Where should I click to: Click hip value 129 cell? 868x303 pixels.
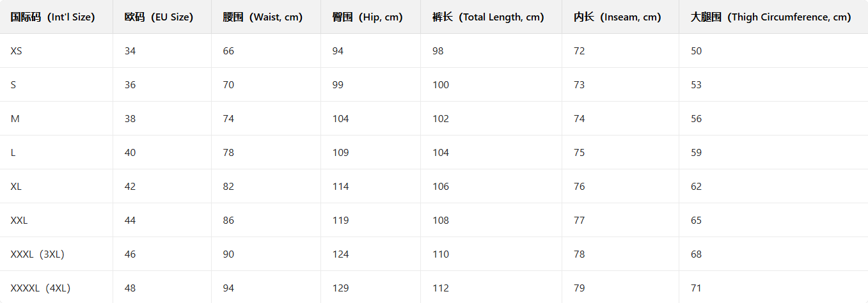pyautogui.click(x=340, y=288)
